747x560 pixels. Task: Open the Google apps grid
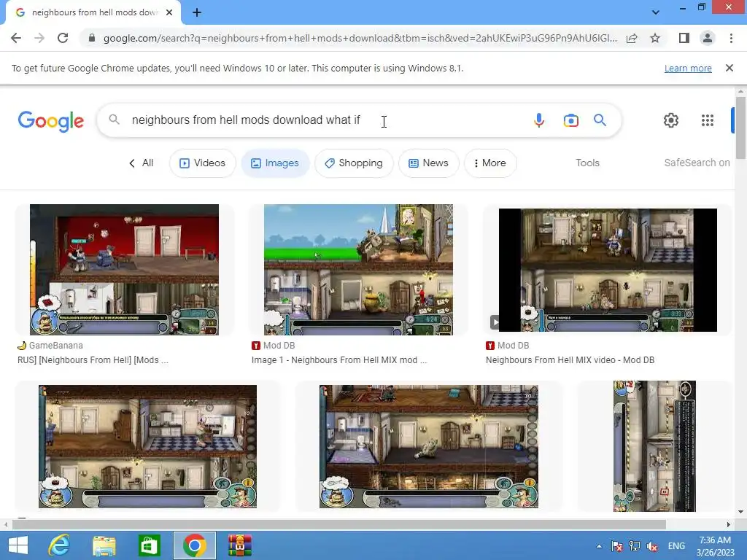coord(708,120)
